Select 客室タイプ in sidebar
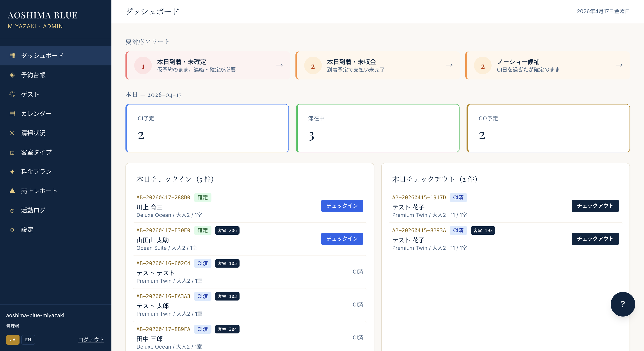The height and width of the screenshot is (351, 644). (56, 152)
